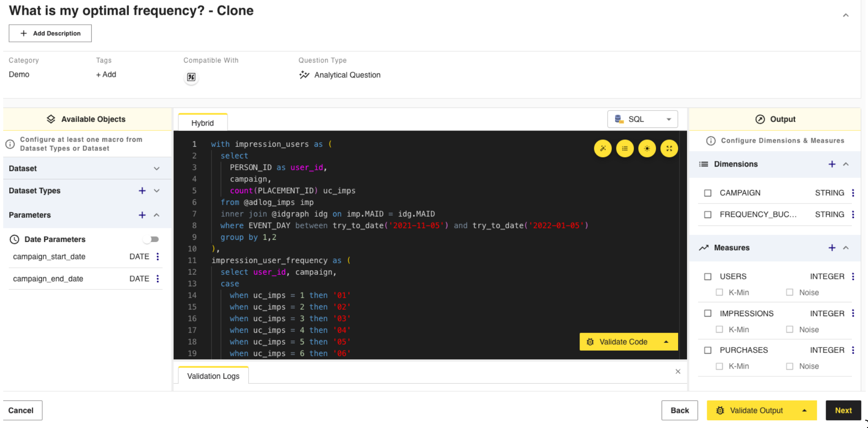This screenshot has width=868, height=428.
Task: Open options menu for CAMPAIGN dimension
Action: click(853, 193)
